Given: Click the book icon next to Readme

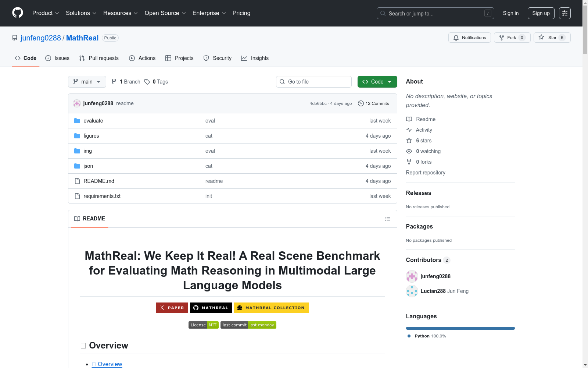Looking at the screenshot, I should [x=409, y=119].
